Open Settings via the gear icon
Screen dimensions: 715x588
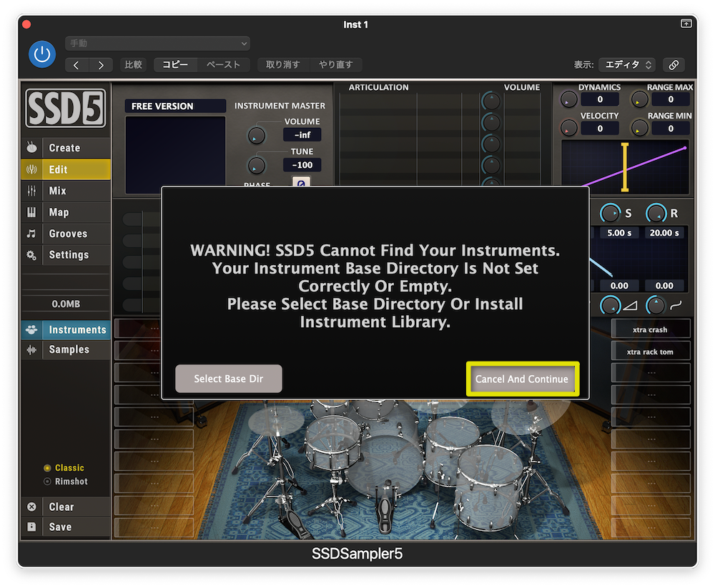pyautogui.click(x=32, y=254)
